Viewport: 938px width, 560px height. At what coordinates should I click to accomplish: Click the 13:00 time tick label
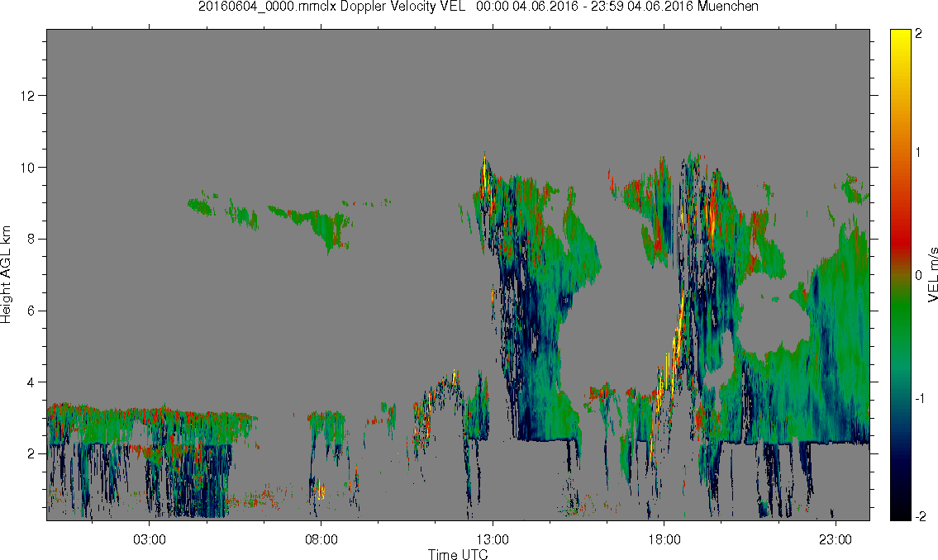[493, 539]
